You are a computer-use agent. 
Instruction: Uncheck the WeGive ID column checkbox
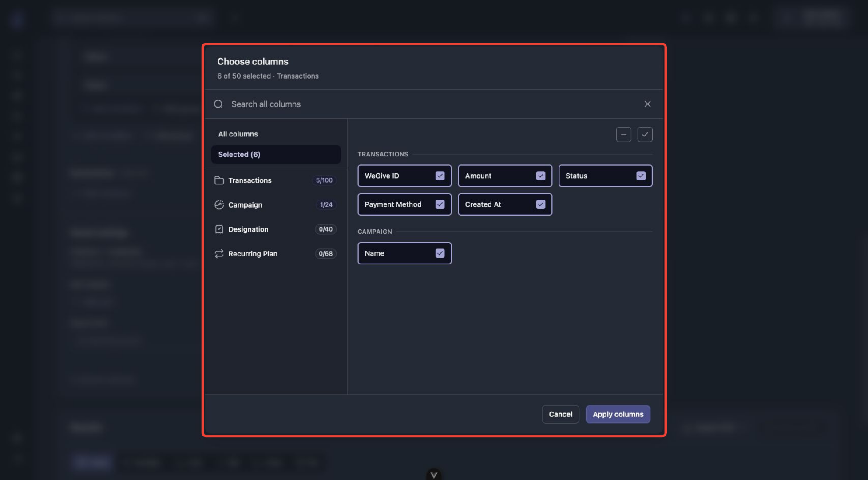440,176
